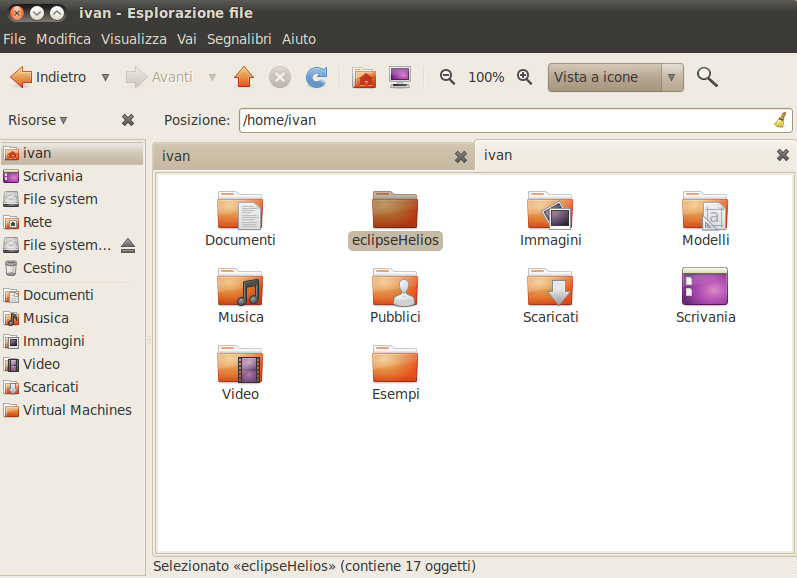Select ivan in the sidebar
The height and width of the screenshot is (578, 797).
pyautogui.click(x=72, y=153)
